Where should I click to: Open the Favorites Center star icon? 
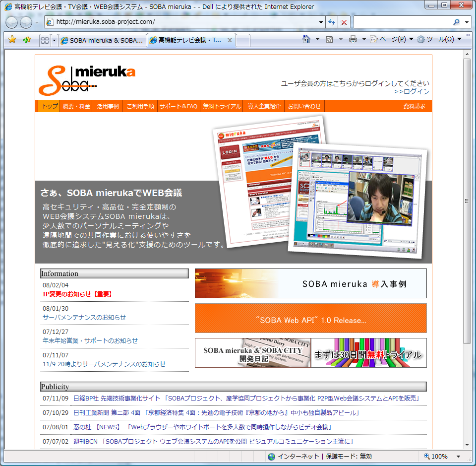pyautogui.click(x=12, y=39)
